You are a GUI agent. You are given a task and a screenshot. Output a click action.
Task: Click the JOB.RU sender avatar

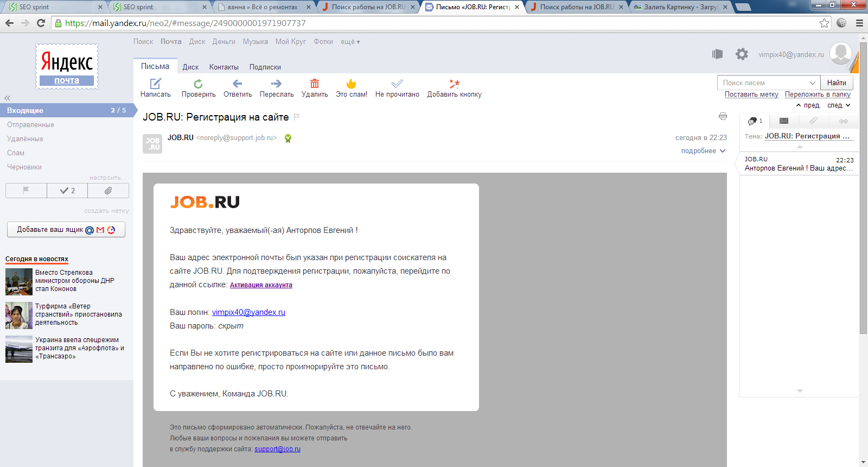click(152, 144)
